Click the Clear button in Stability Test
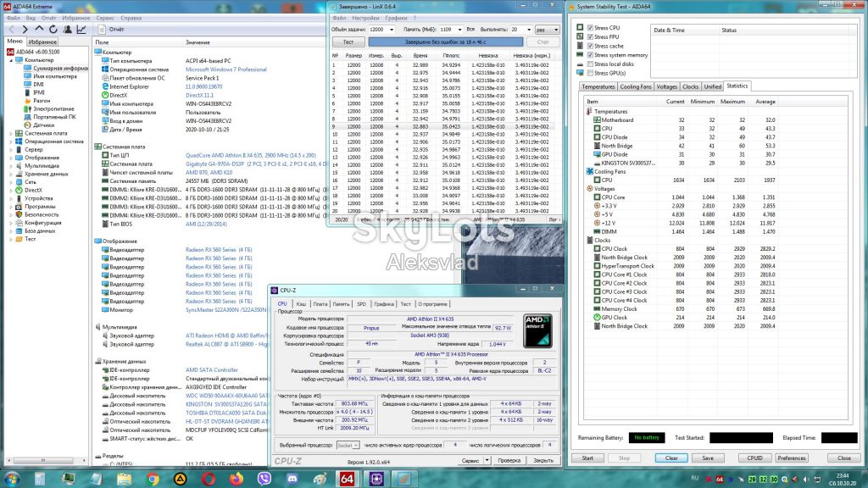Viewport: 868px width, 488px height. tap(671, 458)
